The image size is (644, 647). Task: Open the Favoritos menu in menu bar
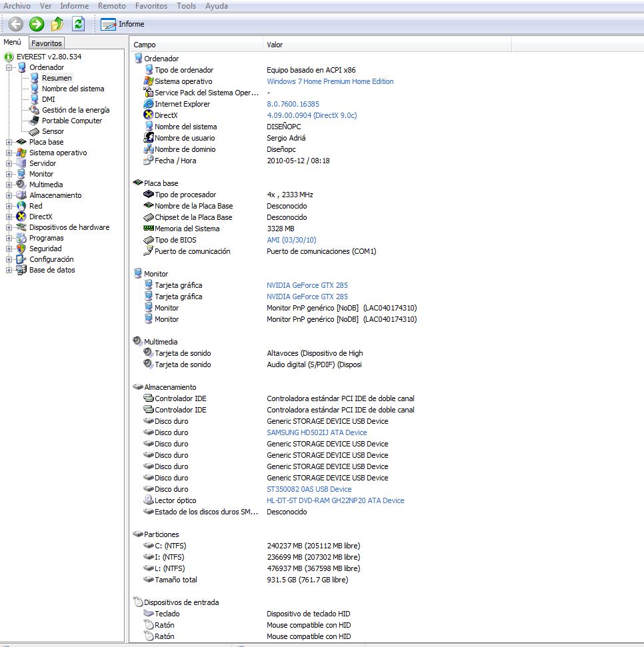click(x=151, y=6)
